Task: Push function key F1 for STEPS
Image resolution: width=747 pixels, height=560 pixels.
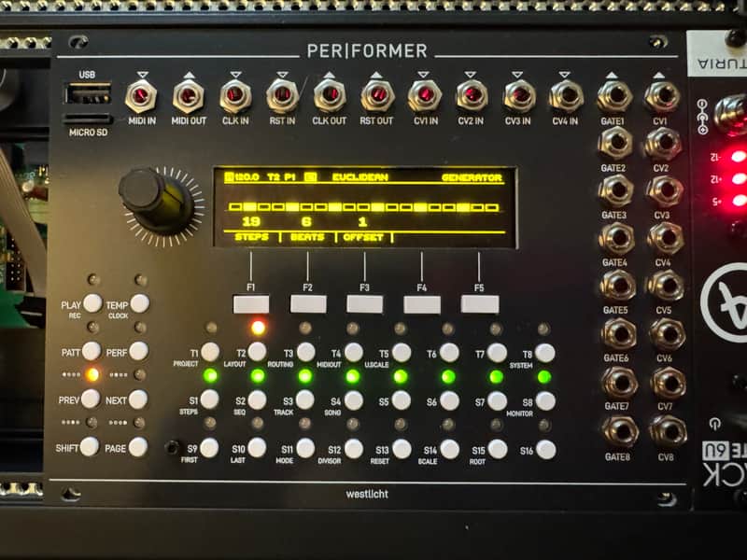Action: click(251, 304)
